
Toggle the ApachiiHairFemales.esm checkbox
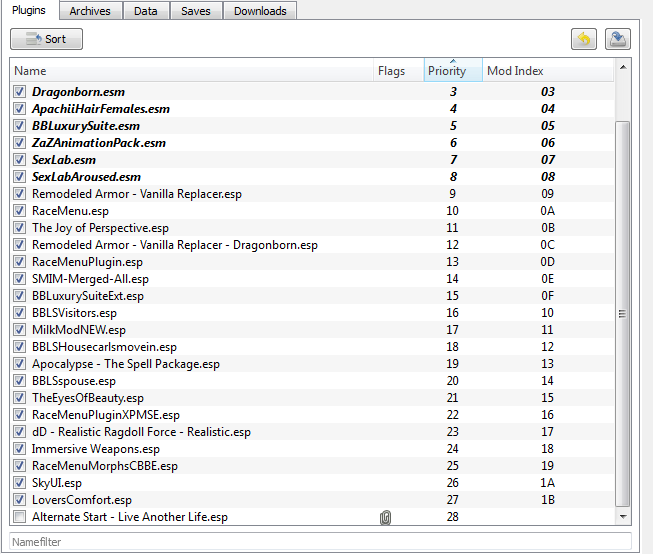tap(19, 109)
